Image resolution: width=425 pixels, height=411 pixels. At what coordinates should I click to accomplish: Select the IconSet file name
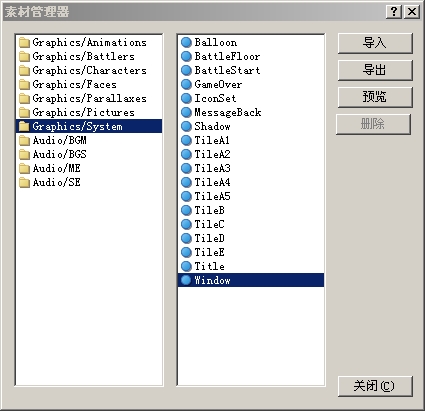click(215, 99)
